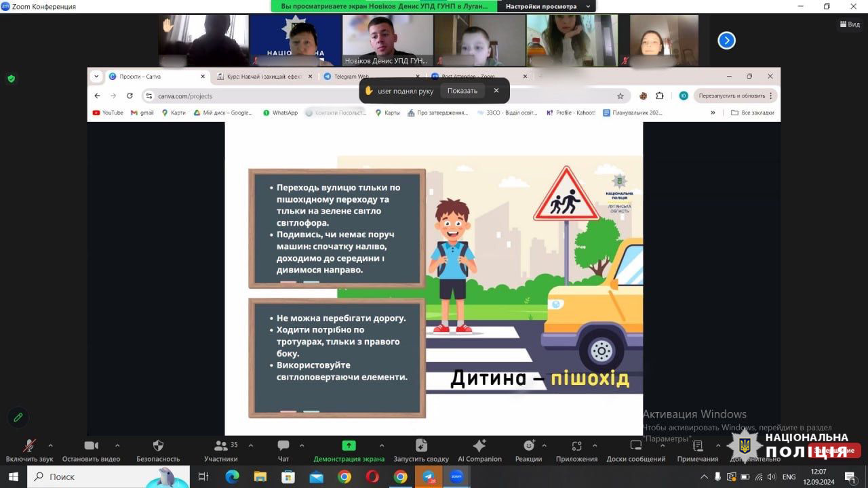Open the Чат chat panel
This screenshot has height=488, width=868.
point(283,446)
